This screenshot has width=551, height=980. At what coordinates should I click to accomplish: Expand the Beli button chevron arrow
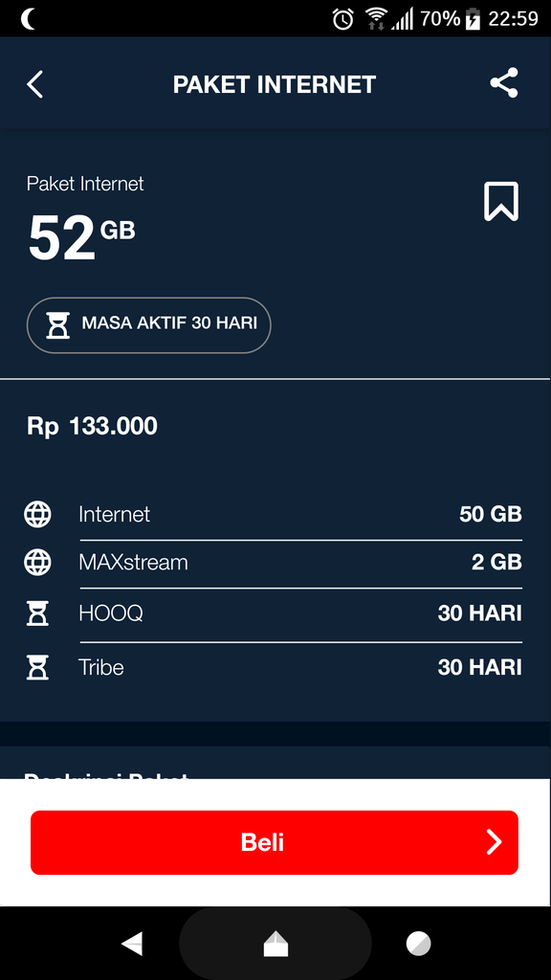[494, 842]
